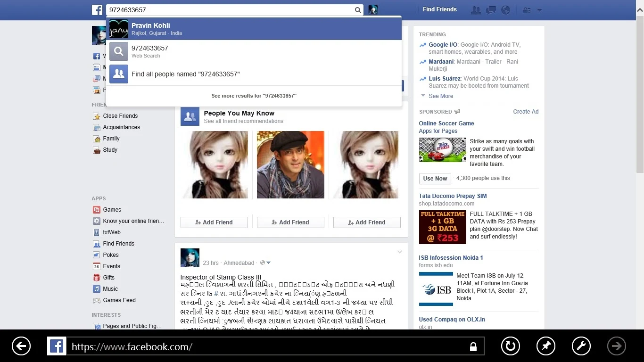Click the Find Friends icon under Apps
Image resolution: width=644 pixels, height=362 pixels.
point(97,244)
